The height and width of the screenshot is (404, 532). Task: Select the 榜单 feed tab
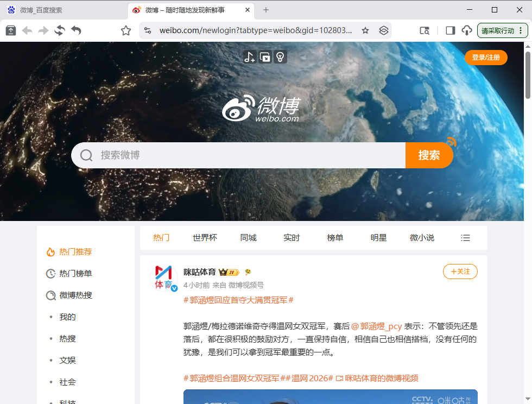click(x=335, y=238)
